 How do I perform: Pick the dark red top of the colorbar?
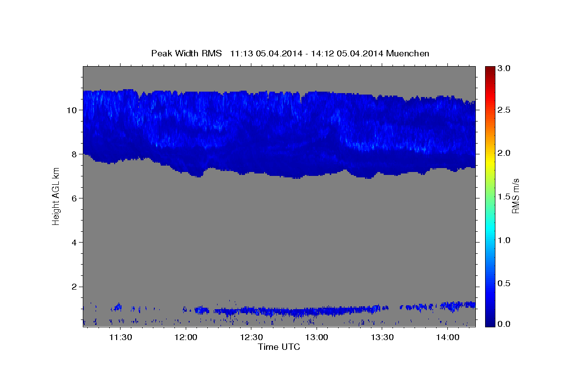point(490,69)
